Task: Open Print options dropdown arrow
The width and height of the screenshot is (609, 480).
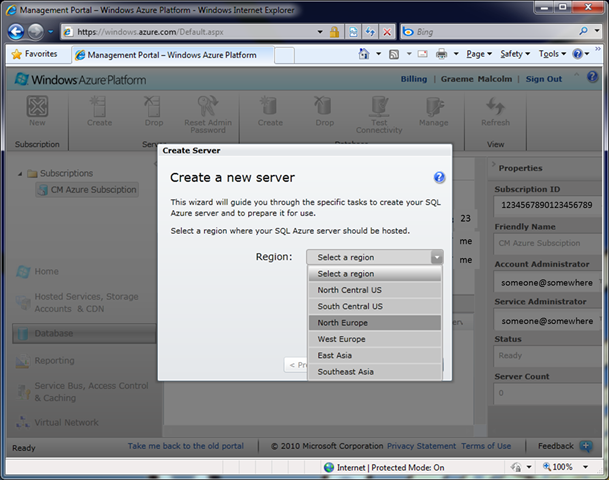Action: click(x=456, y=54)
